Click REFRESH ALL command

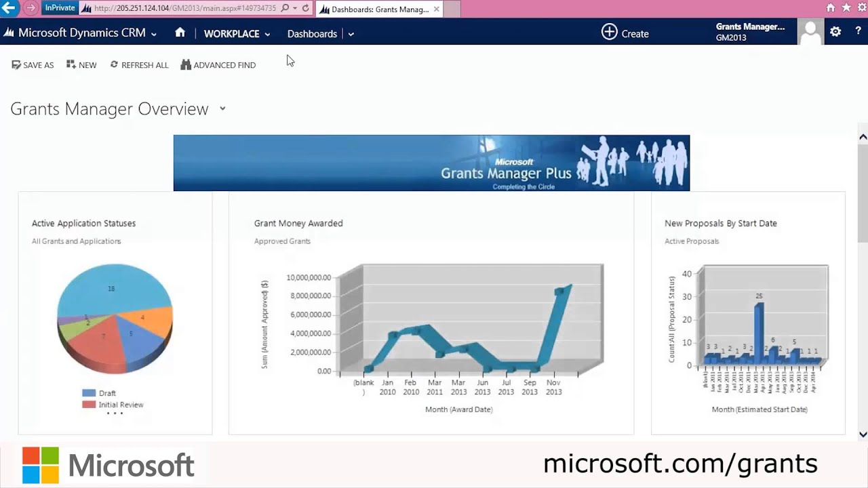click(x=139, y=65)
